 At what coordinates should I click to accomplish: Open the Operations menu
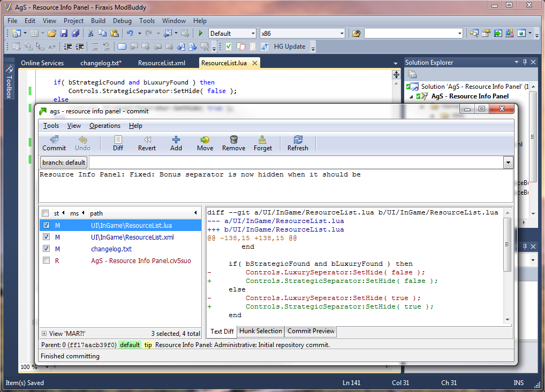tap(104, 126)
